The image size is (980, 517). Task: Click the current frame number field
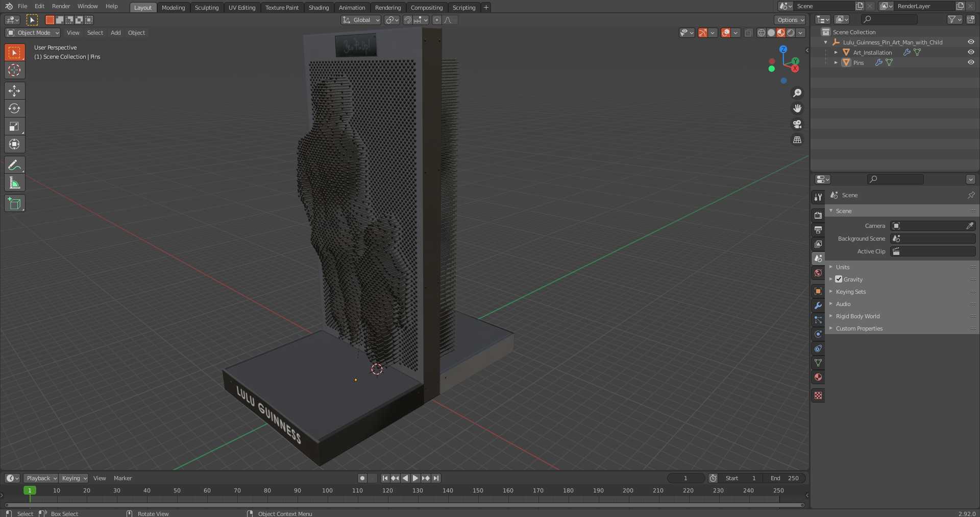(686, 478)
